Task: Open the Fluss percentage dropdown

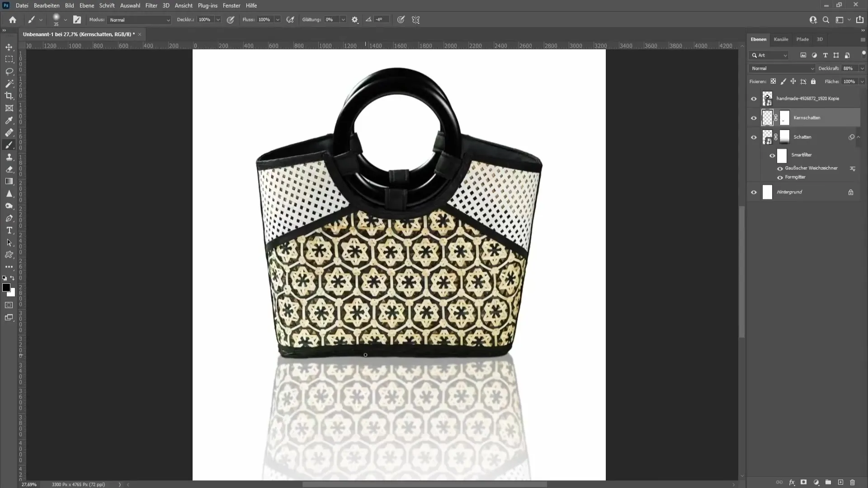Action: coord(278,20)
